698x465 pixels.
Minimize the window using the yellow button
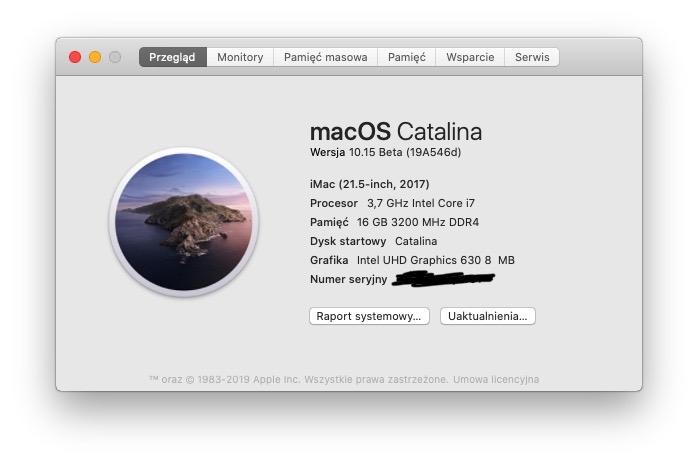pos(95,57)
